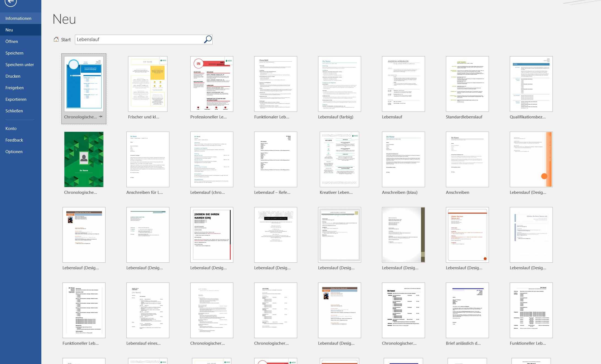Click the back arrow icon

pos(11,2)
